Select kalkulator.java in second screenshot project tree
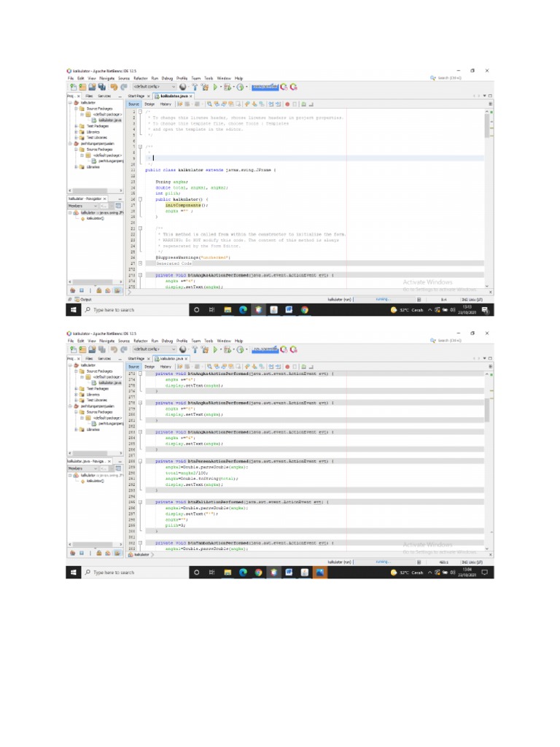 pos(109,382)
